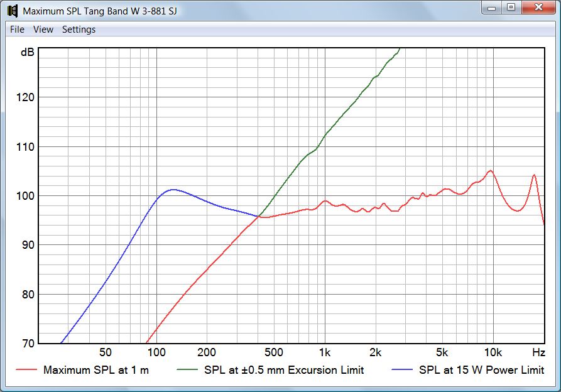Screen dimensions: 561x392
Task: Click the green legend line swatch
Action: tap(187, 369)
